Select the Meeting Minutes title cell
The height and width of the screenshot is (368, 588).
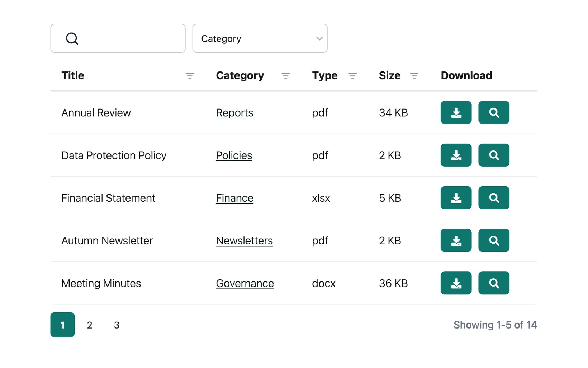click(101, 284)
